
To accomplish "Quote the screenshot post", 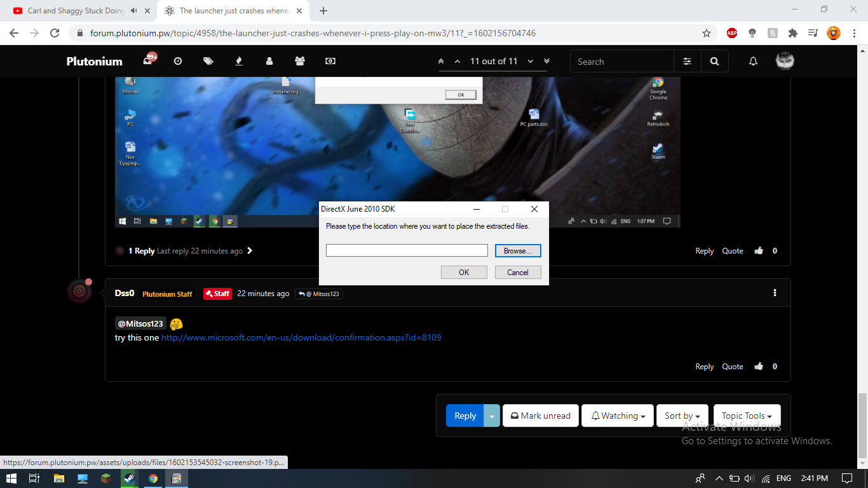I will [x=733, y=251].
